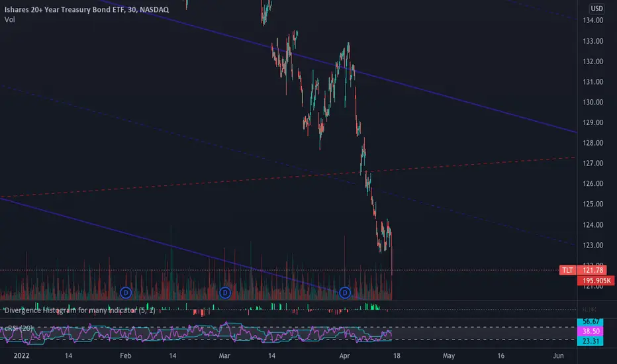Click the 121.78 last price label
Screen dimensions: 617x364
pyautogui.click(x=593, y=270)
